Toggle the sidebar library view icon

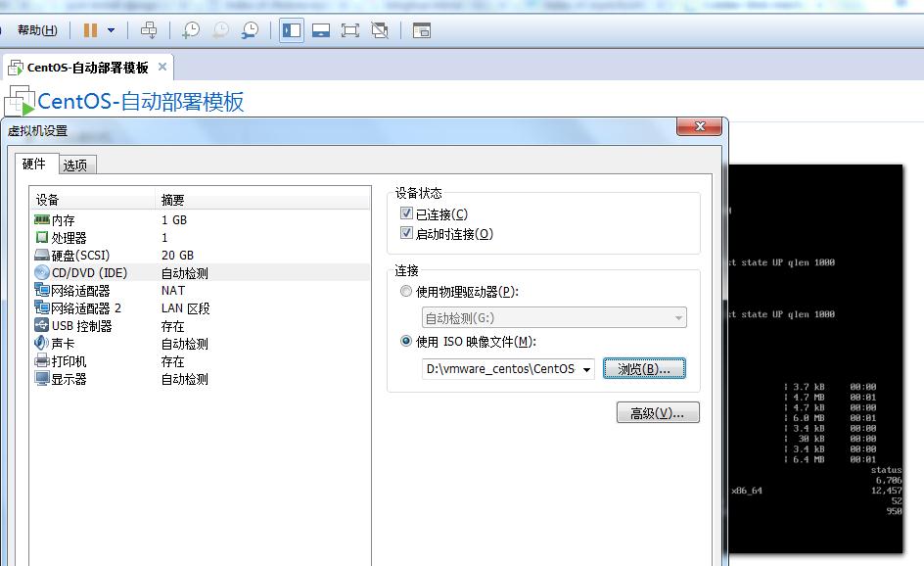pos(292,30)
